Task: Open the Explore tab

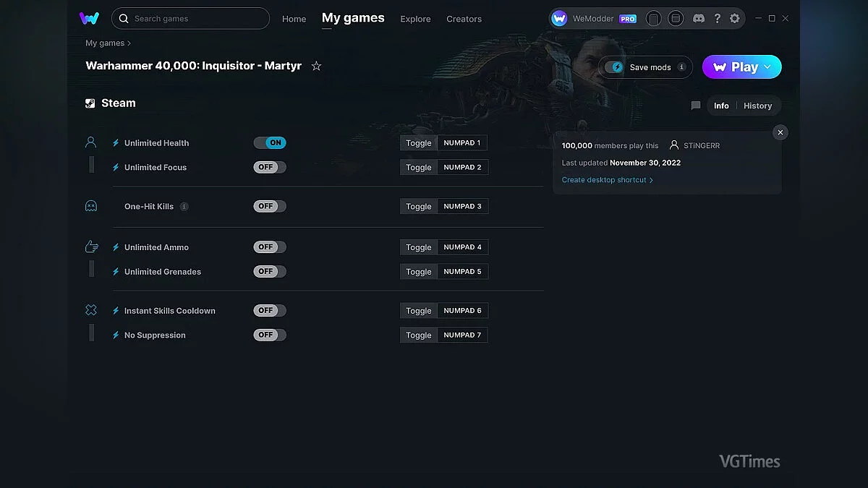Action: (415, 19)
